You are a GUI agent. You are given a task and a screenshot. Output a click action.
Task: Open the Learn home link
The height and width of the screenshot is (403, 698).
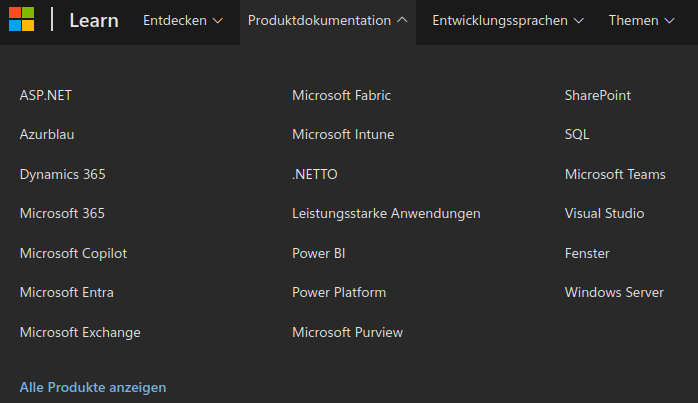click(94, 20)
